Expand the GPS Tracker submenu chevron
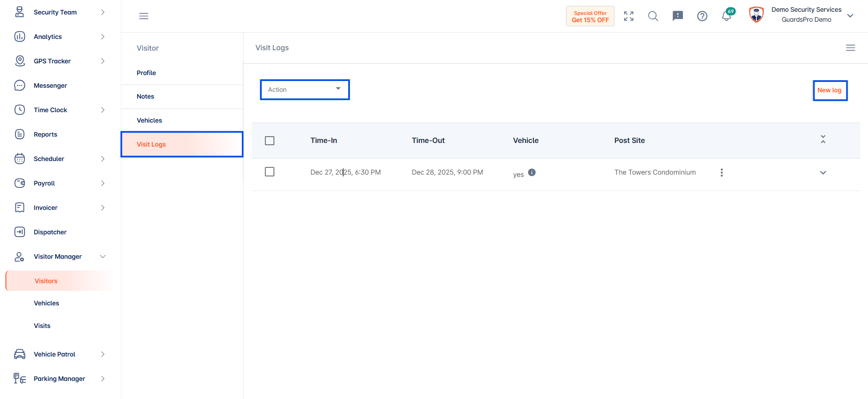 point(103,61)
